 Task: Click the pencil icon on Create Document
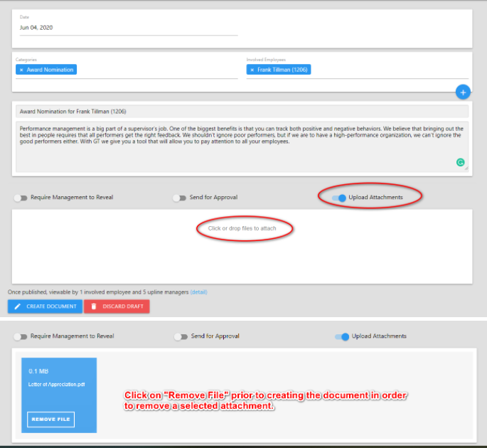17,306
